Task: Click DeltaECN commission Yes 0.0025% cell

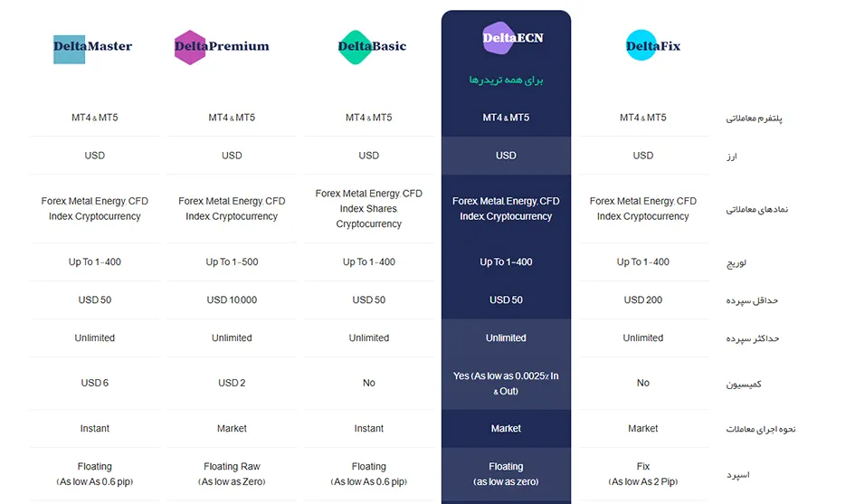Action: 506,384
